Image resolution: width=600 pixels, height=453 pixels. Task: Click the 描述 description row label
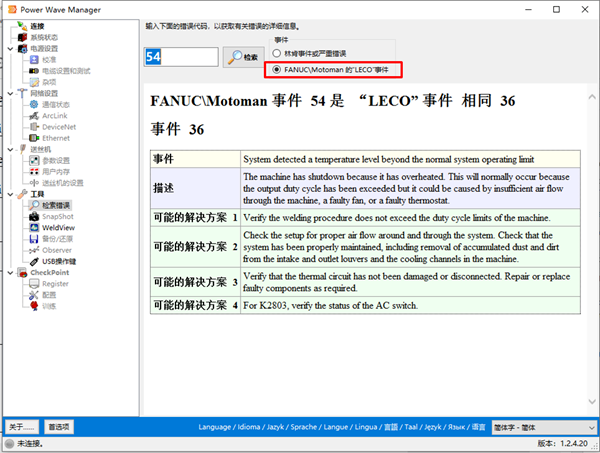click(x=196, y=188)
